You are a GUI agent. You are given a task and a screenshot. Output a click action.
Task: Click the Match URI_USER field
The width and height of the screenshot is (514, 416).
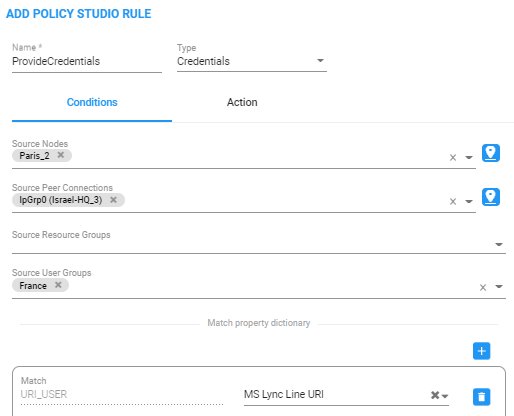pyautogui.click(x=122, y=394)
